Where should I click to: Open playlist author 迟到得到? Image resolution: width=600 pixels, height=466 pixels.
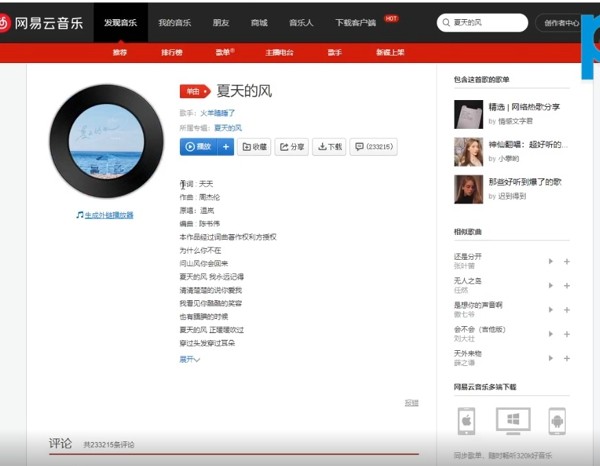click(x=512, y=196)
